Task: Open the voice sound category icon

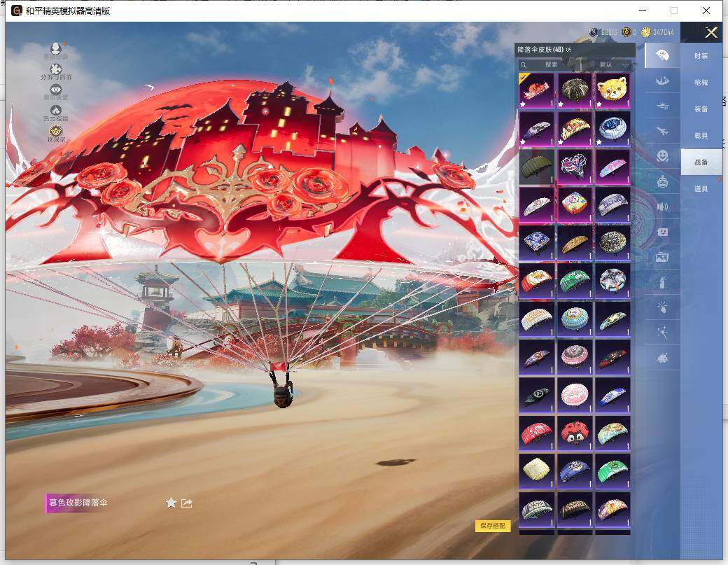Action: (x=662, y=206)
